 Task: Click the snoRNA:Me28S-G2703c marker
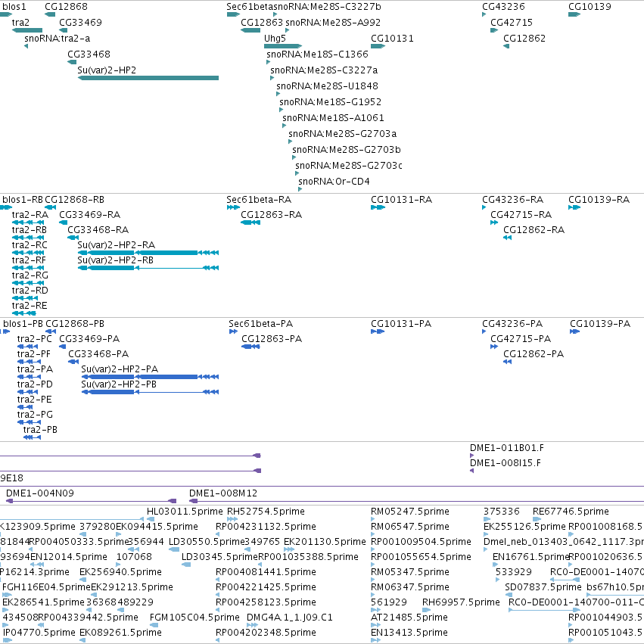pos(297,173)
